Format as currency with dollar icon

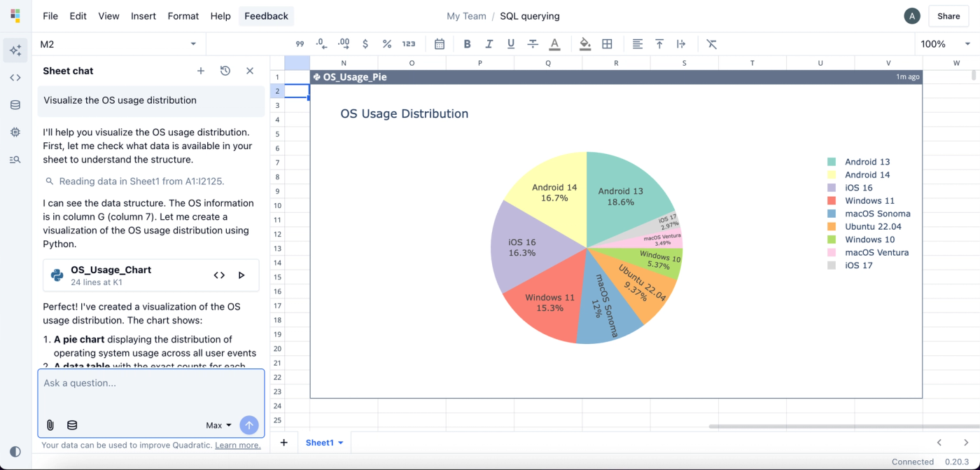click(365, 44)
